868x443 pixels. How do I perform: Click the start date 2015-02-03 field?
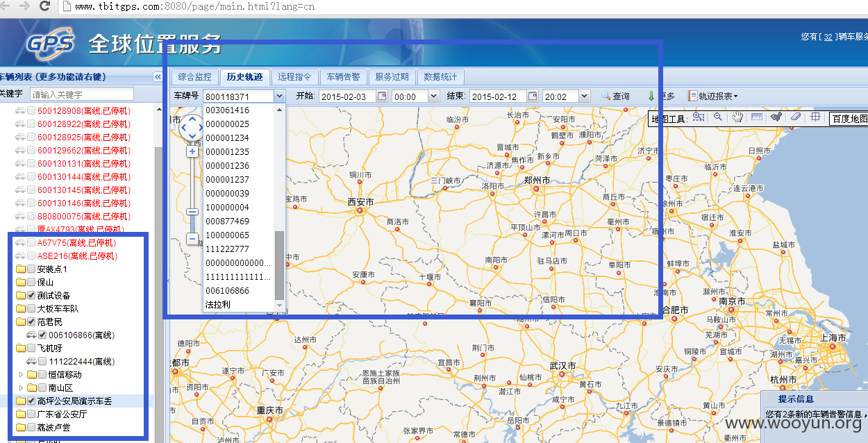(x=347, y=96)
